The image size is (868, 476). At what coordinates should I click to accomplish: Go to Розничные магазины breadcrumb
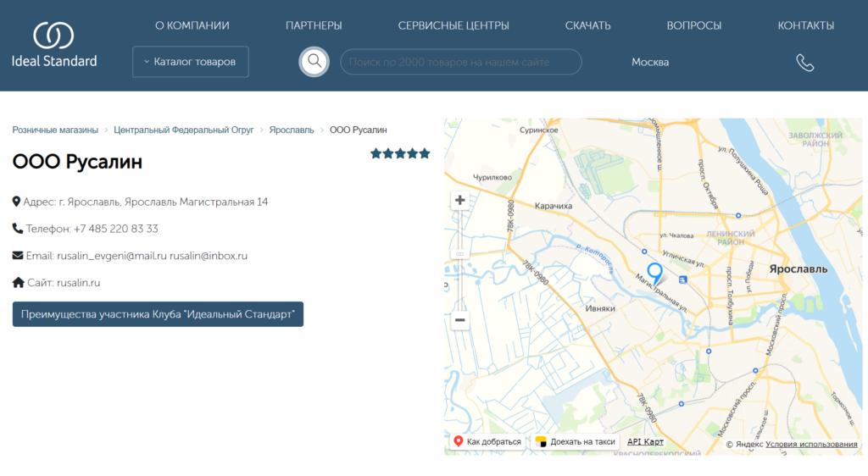coord(55,130)
